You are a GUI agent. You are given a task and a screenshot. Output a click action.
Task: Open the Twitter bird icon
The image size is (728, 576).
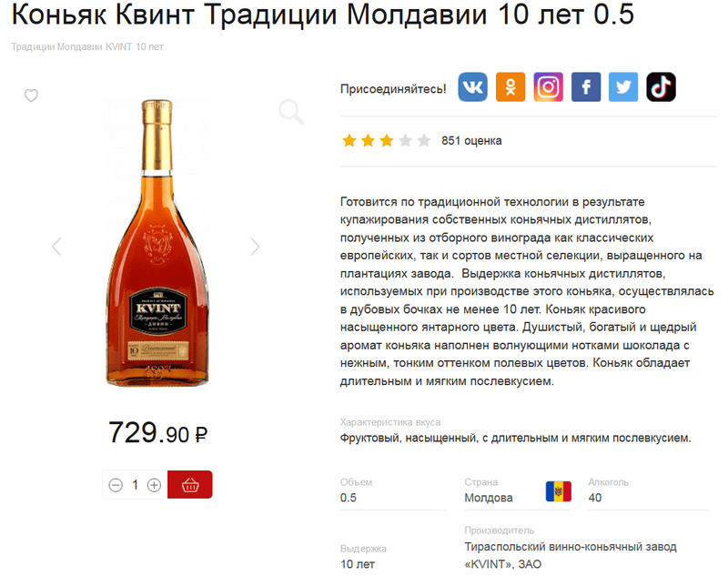tap(623, 86)
